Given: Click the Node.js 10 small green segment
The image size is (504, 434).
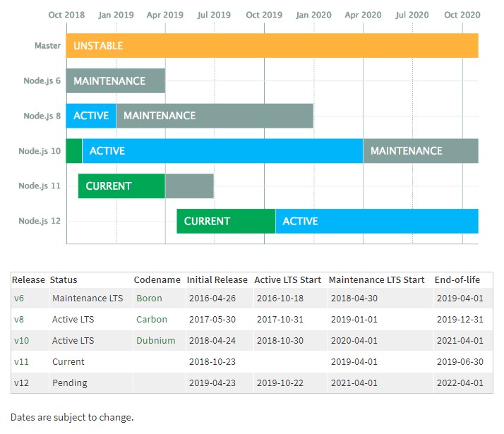Looking at the screenshot, I should [x=74, y=151].
